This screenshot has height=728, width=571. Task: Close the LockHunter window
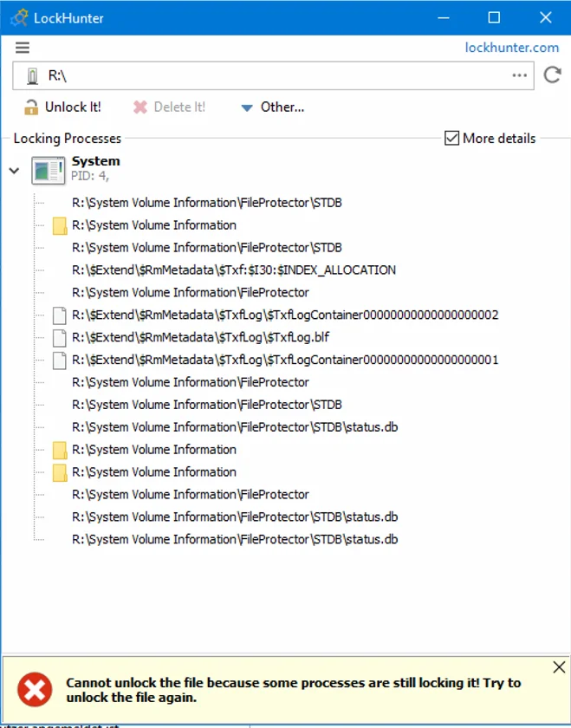pyautogui.click(x=546, y=17)
